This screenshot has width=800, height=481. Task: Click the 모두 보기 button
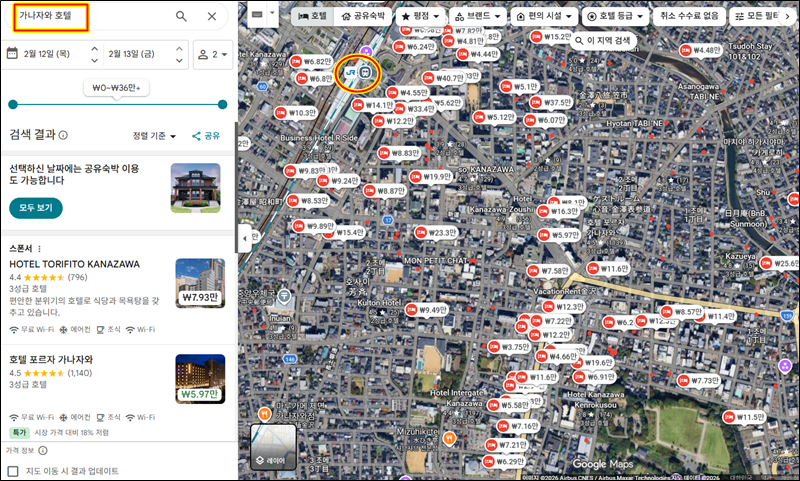(x=36, y=208)
